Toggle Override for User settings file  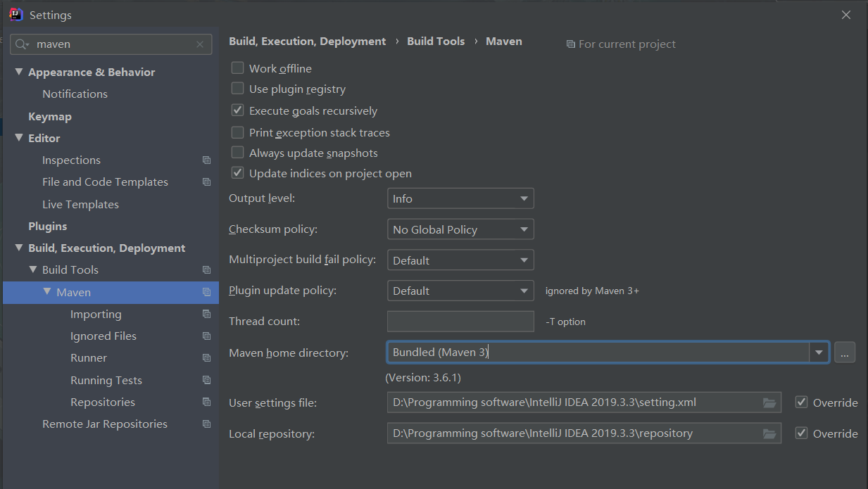801,402
